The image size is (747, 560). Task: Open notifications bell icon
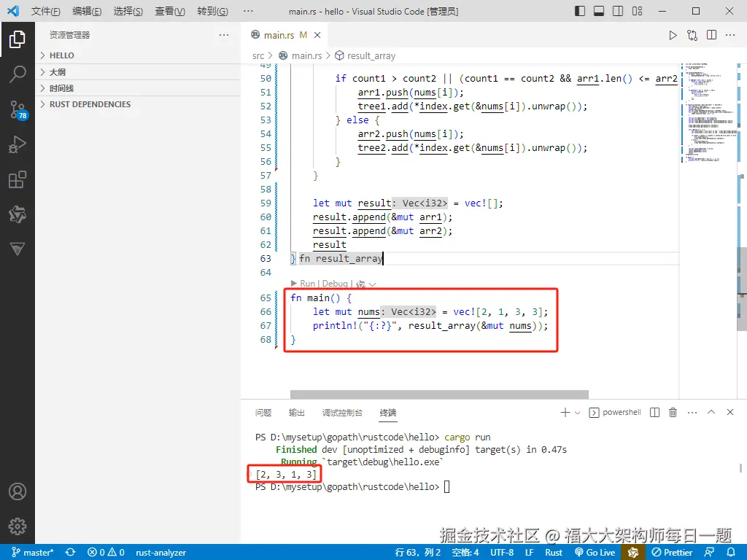click(x=731, y=553)
